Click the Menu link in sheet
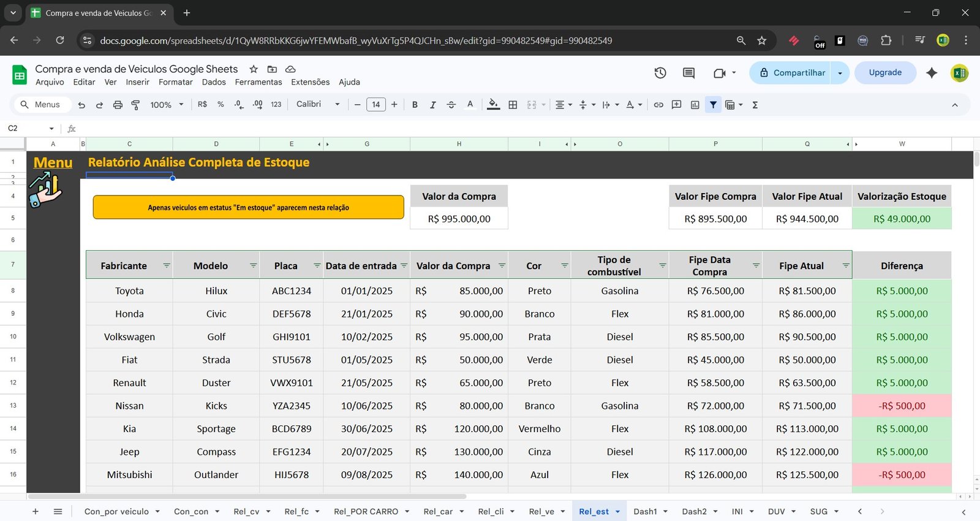This screenshot has width=980, height=521. [x=53, y=162]
